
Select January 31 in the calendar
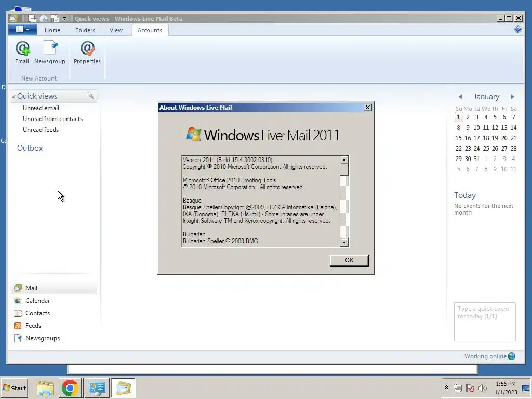(x=477, y=159)
